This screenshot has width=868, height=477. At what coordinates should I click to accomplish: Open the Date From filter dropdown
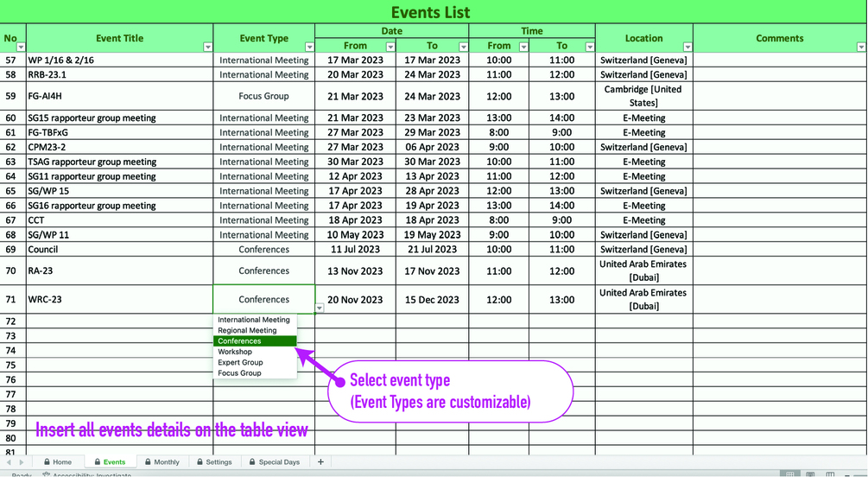pos(390,47)
